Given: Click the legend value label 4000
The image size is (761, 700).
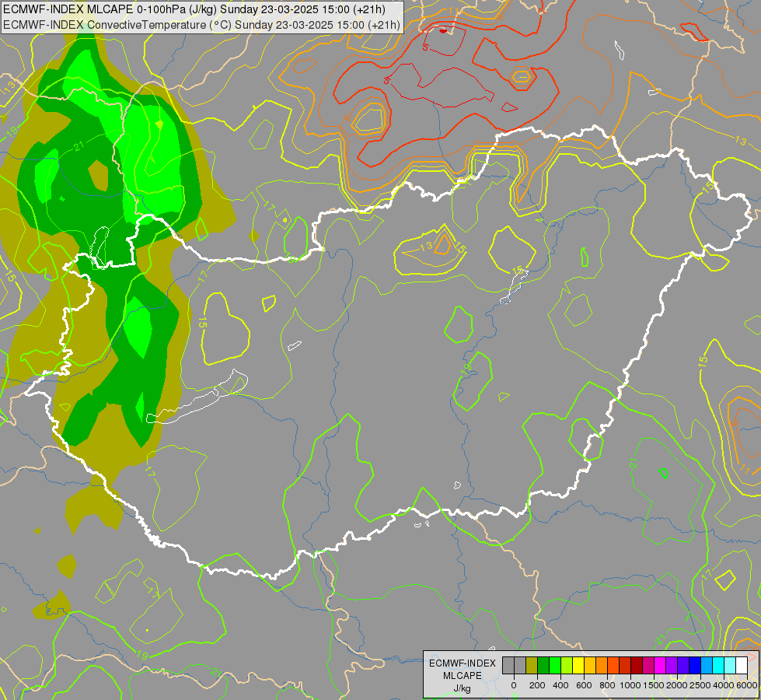Looking at the screenshot, I should pyautogui.click(x=724, y=685).
